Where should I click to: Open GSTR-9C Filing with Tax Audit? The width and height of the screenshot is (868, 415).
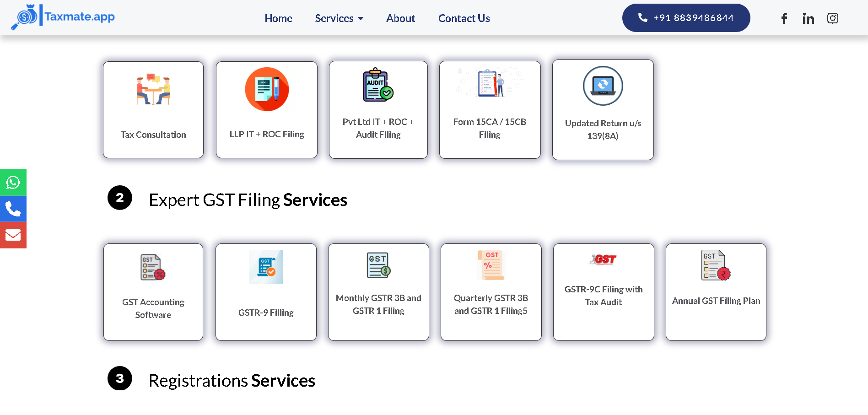click(604, 296)
